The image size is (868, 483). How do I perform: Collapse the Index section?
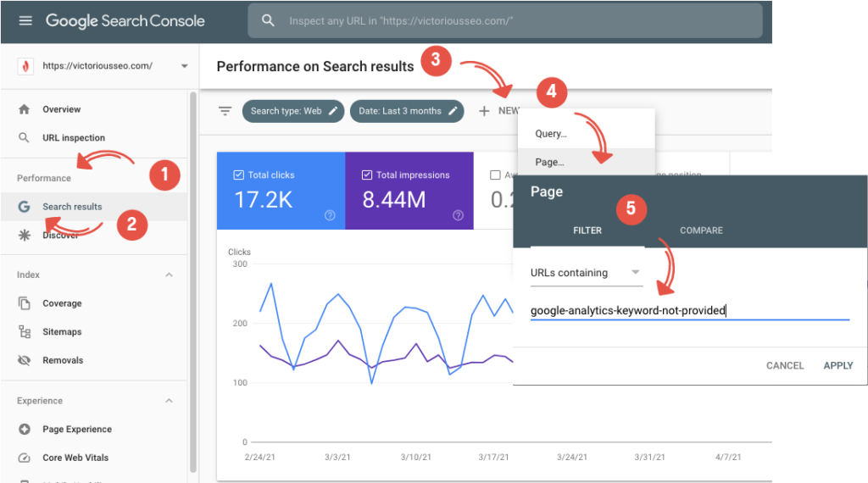coord(169,275)
